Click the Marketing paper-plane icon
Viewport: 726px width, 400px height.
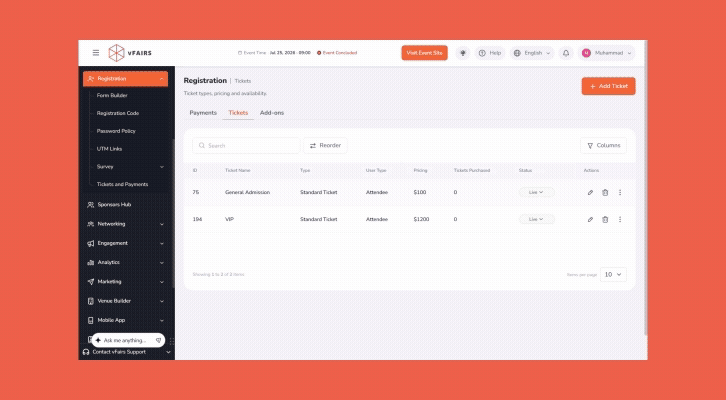tap(91, 281)
